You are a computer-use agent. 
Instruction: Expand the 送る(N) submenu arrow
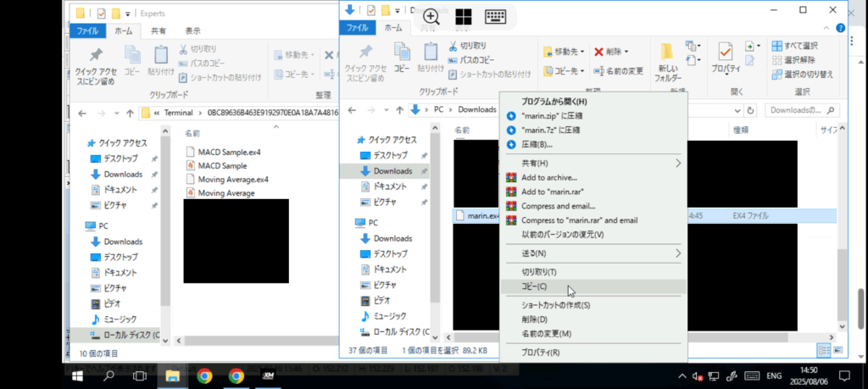pos(678,253)
